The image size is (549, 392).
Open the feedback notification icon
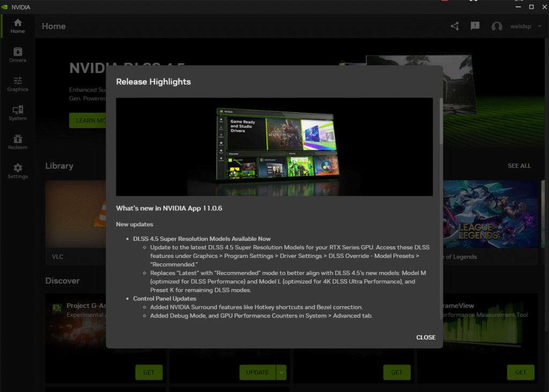pos(474,26)
